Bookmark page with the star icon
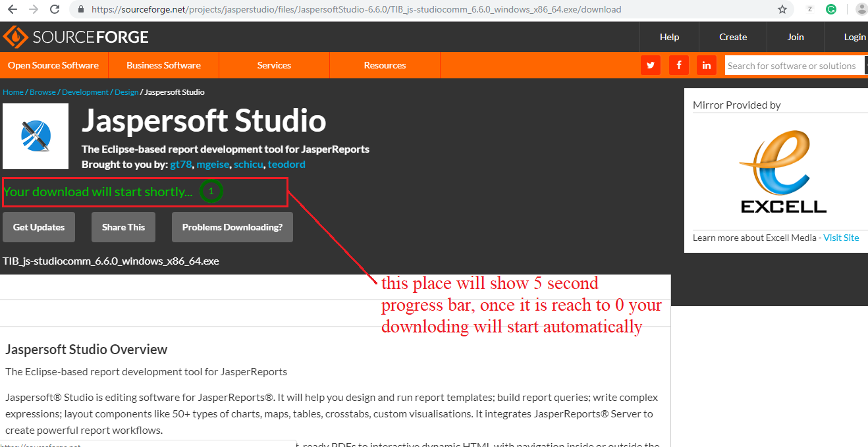868x447 pixels. [x=782, y=10]
